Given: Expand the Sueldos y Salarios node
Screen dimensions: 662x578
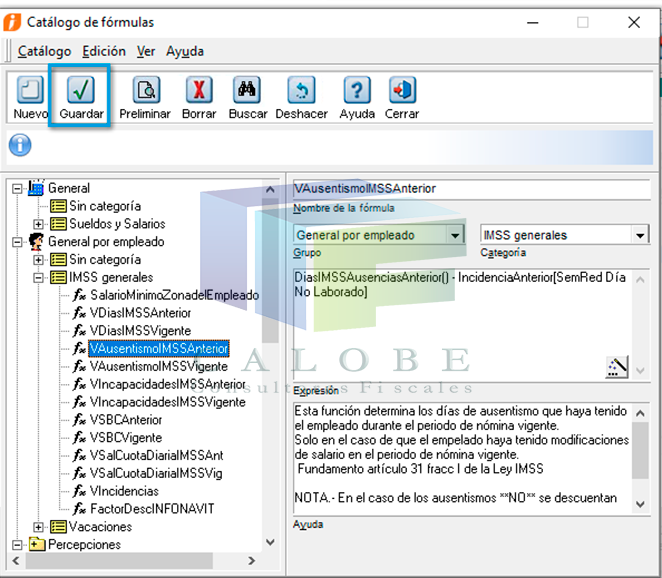Looking at the screenshot, I should coord(38,224).
